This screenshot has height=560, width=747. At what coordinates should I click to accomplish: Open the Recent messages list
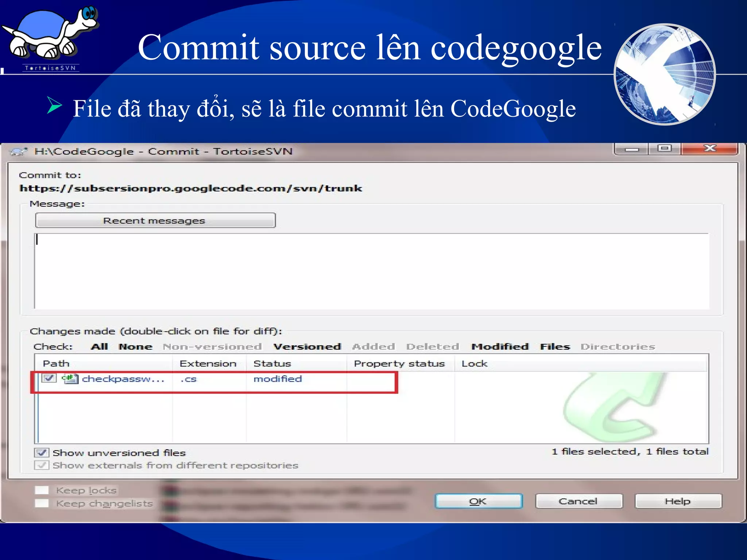(155, 221)
